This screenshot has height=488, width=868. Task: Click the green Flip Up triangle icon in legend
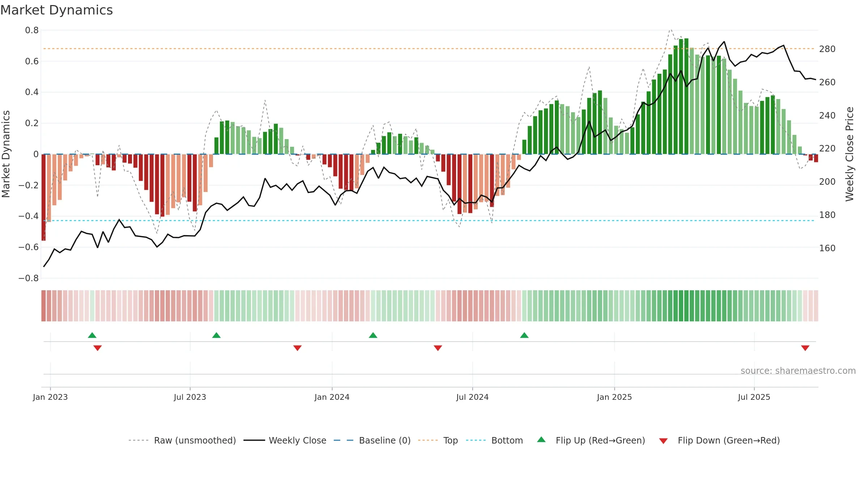click(541, 440)
